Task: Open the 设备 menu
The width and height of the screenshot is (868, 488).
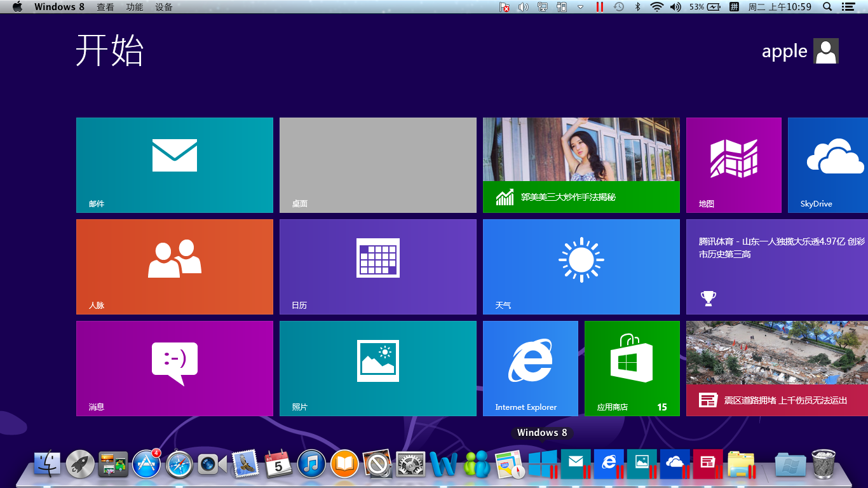Action: click(x=164, y=7)
